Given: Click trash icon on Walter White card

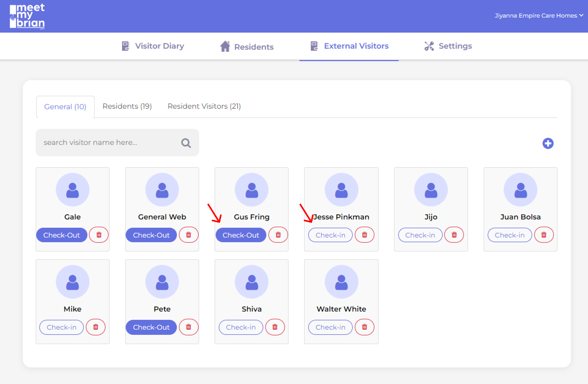Looking at the screenshot, I should click(x=364, y=327).
